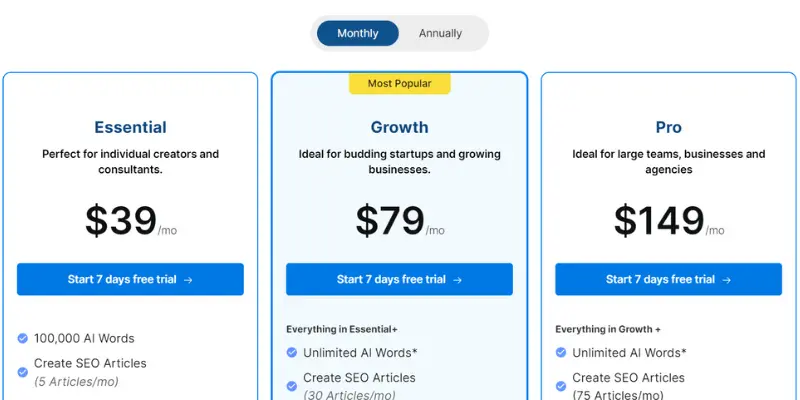Start Essential plan 7 days free trial

tap(130, 279)
